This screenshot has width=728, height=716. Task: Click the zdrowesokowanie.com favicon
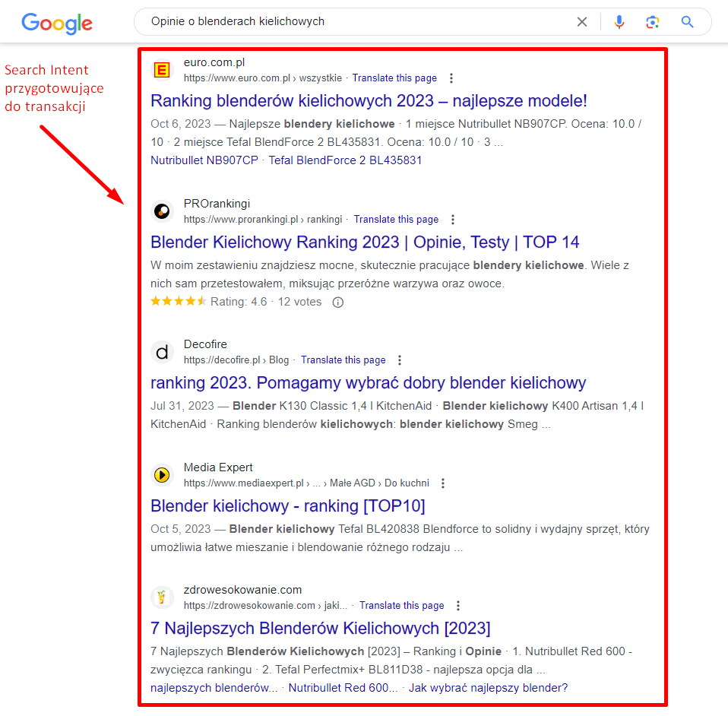pyautogui.click(x=162, y=597)
